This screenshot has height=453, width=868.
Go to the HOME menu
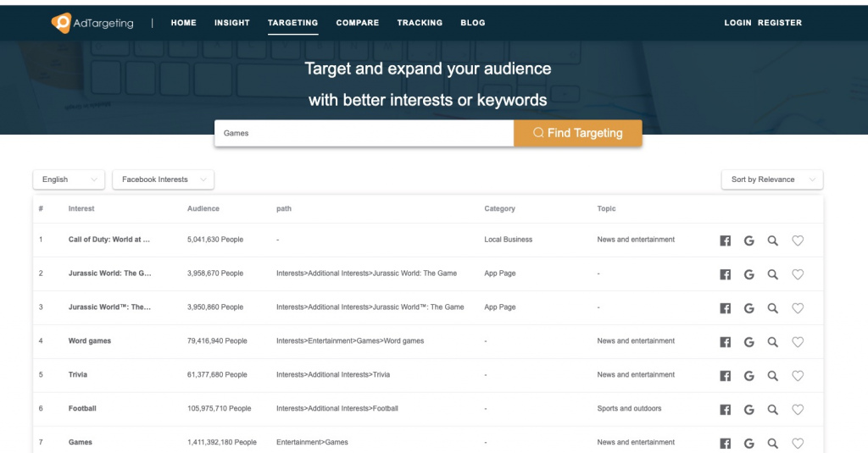[184, 23]
